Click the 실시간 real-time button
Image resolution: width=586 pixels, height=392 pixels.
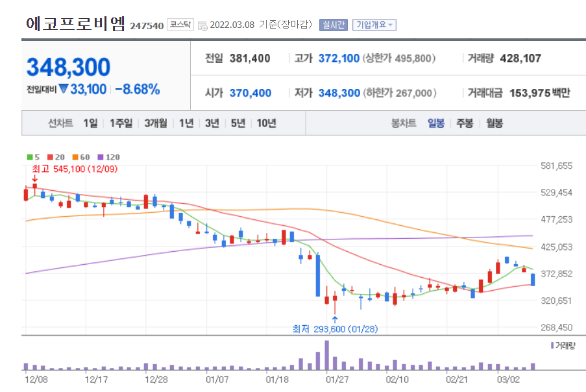(334, 25)
